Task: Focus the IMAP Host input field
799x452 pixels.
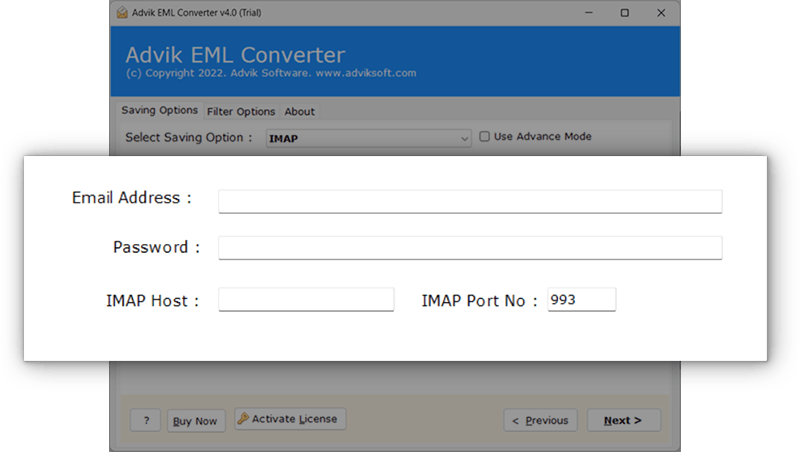Action: pyautogui.click(x=306, y=299)
